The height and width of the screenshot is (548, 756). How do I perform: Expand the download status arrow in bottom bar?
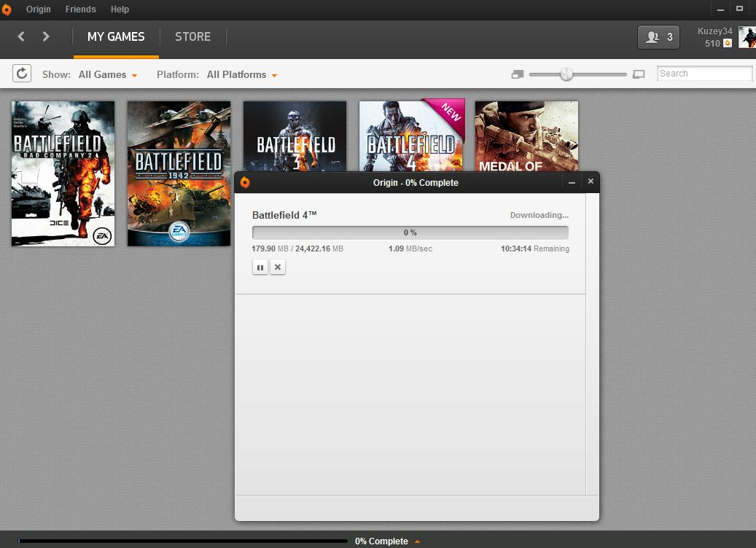click(418, 541)
